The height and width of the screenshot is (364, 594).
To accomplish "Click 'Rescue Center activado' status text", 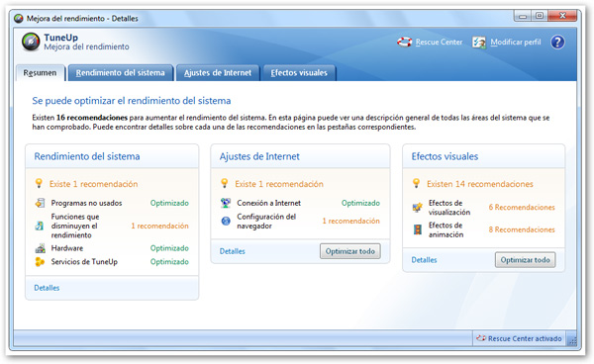I will point(525,338).
